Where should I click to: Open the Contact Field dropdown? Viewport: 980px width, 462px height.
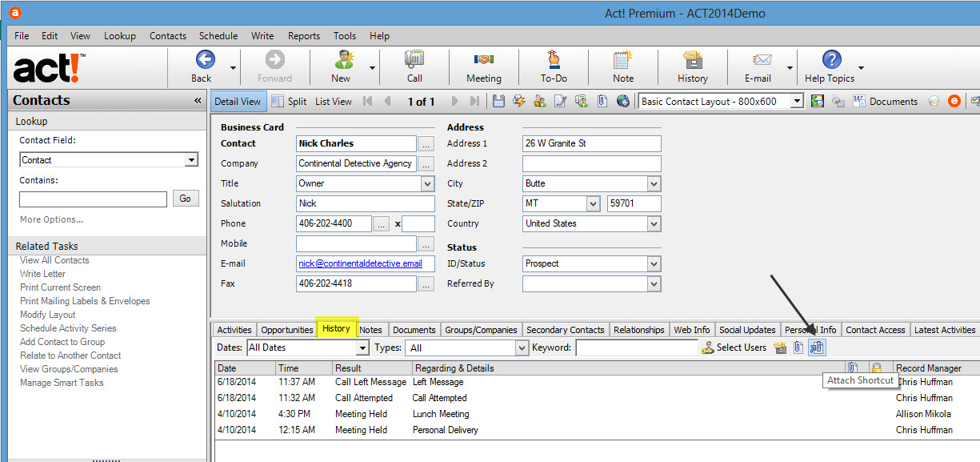190,160
